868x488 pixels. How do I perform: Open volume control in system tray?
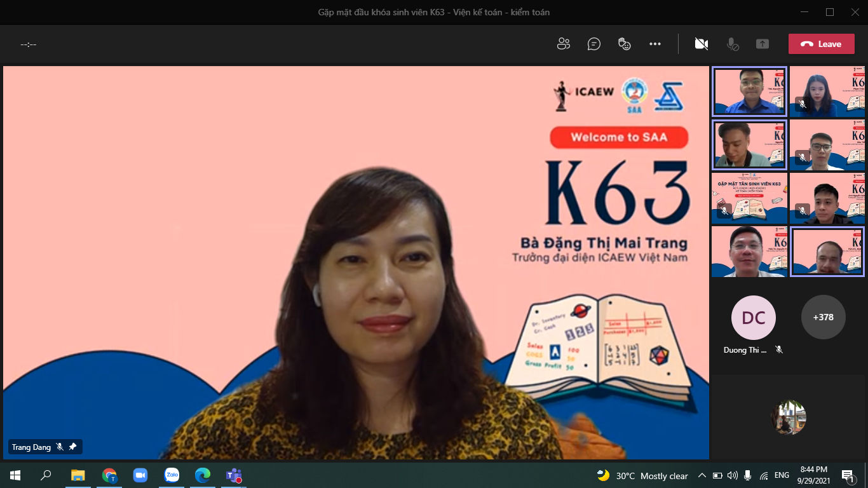(x=733, y=475)
